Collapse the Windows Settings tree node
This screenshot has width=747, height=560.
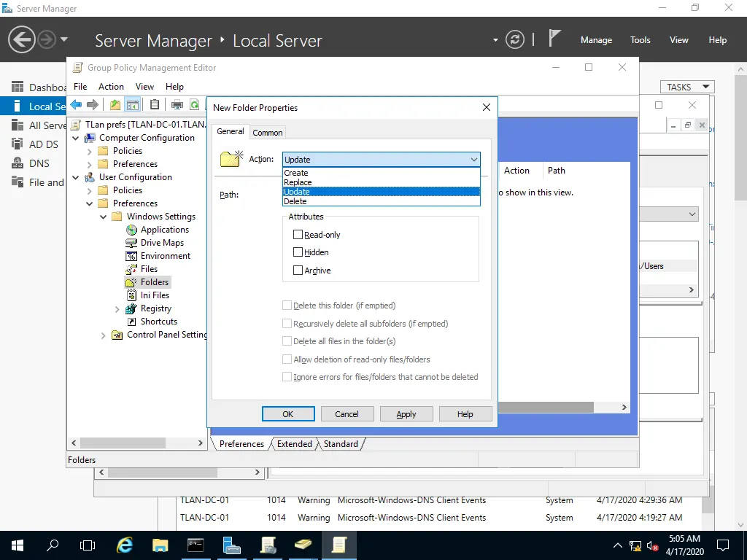click(x=104, y=217)
